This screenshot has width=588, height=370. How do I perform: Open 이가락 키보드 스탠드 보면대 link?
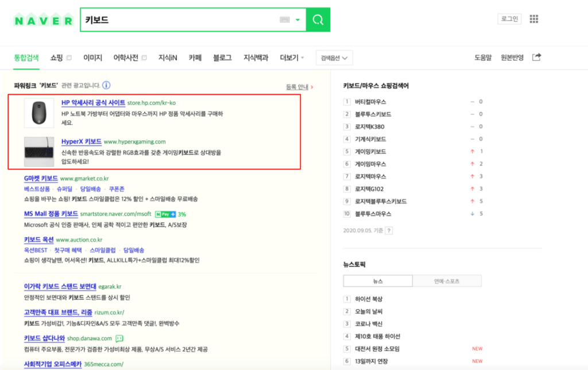click(60, 286)
